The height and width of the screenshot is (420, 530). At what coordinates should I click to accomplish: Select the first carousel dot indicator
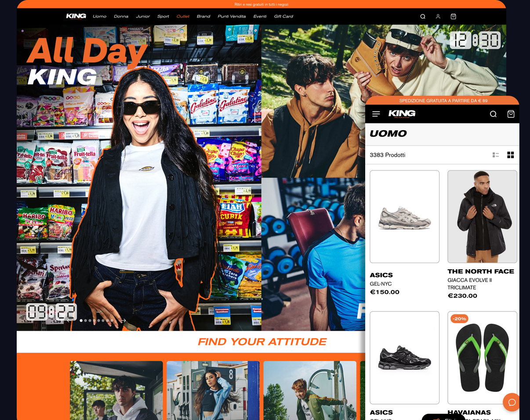81,321
